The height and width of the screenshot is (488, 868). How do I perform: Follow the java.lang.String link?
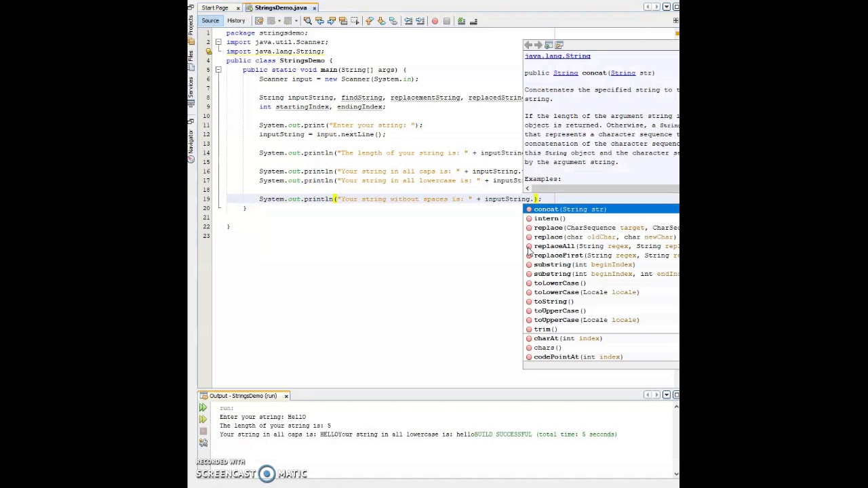[557, 56]
